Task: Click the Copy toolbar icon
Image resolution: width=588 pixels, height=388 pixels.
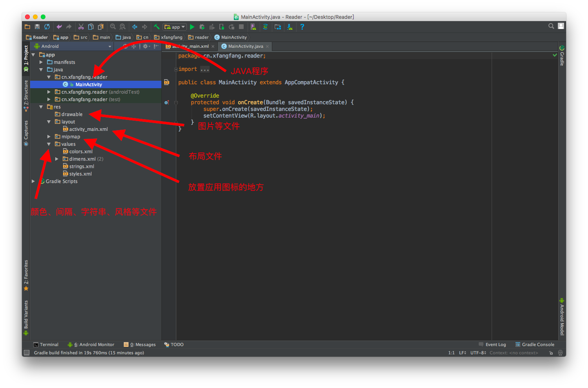Action: pos(91,27)
